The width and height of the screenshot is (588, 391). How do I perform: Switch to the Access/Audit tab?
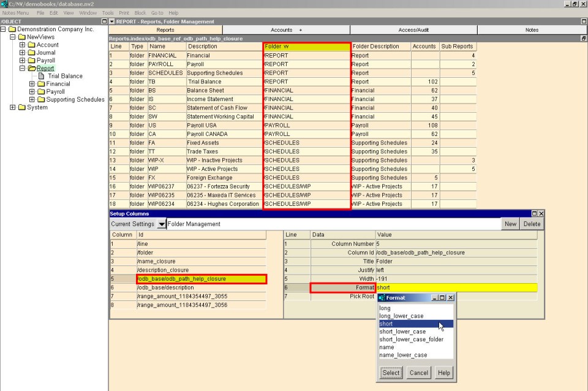click(x=413, y=30)
